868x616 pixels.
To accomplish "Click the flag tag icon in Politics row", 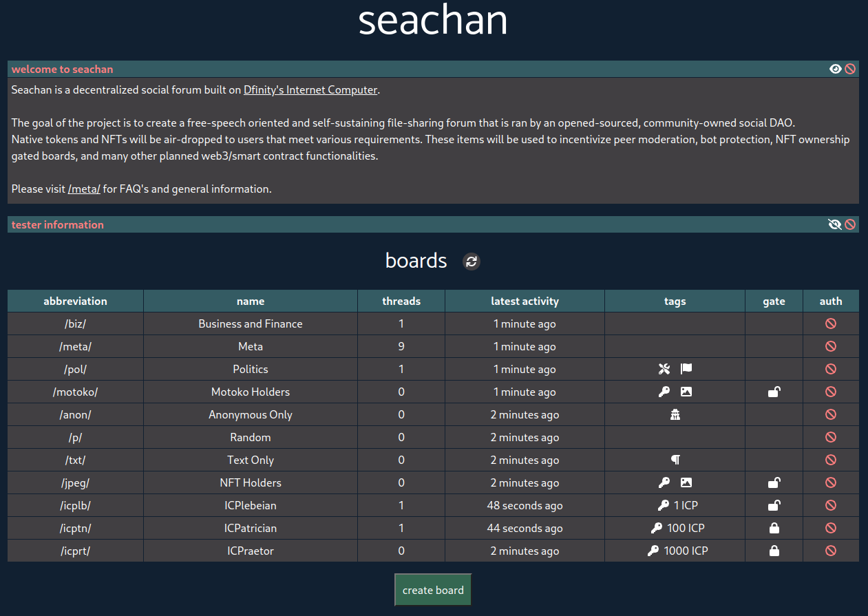I will tap(686, 369).
